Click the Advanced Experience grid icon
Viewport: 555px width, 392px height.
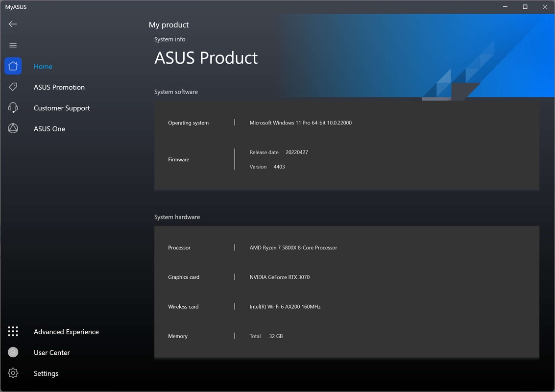click(x=13, y=332)
